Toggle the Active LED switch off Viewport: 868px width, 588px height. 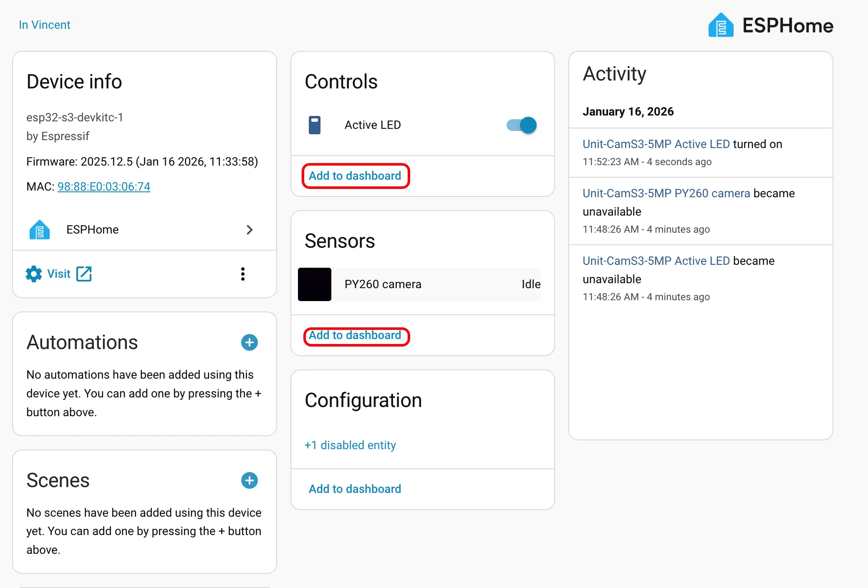(x=522, y=125)
